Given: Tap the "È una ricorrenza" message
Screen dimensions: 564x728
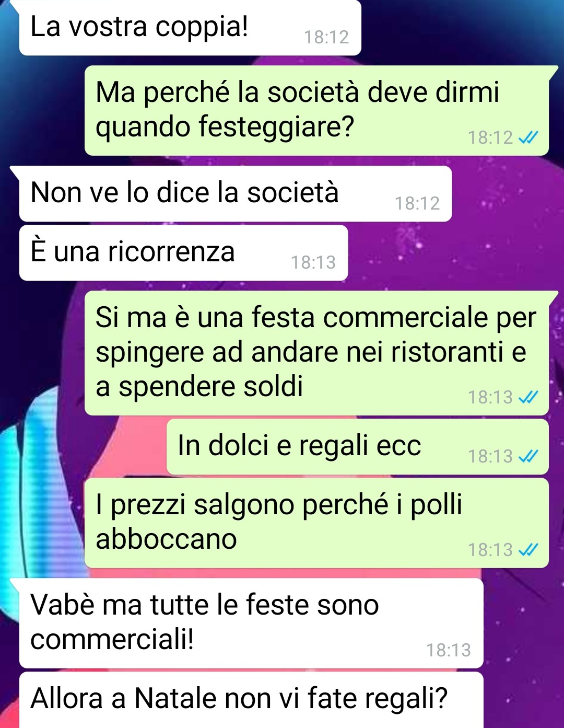Looking at the screenshot, I should [184, 252].
